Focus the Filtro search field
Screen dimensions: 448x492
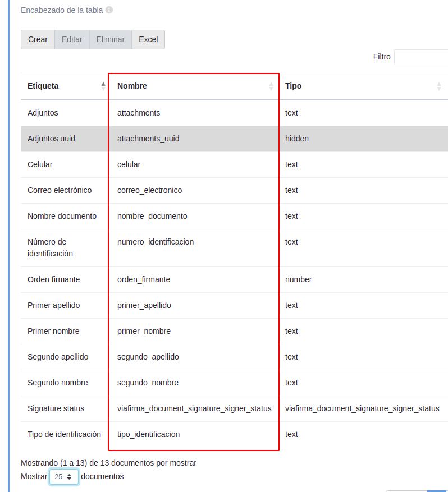pyautogui.click(x=421, y=57)
